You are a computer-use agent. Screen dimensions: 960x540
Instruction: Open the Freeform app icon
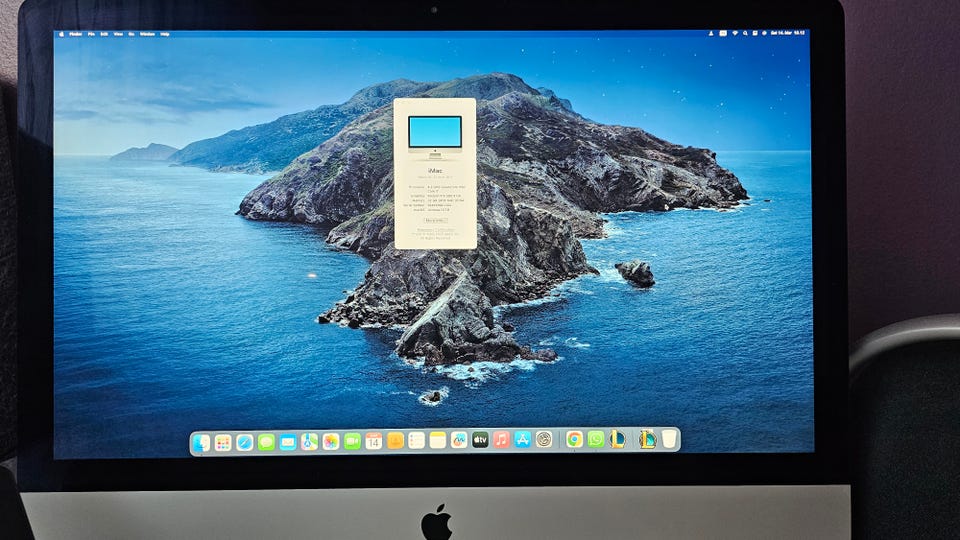pos(459,440)
